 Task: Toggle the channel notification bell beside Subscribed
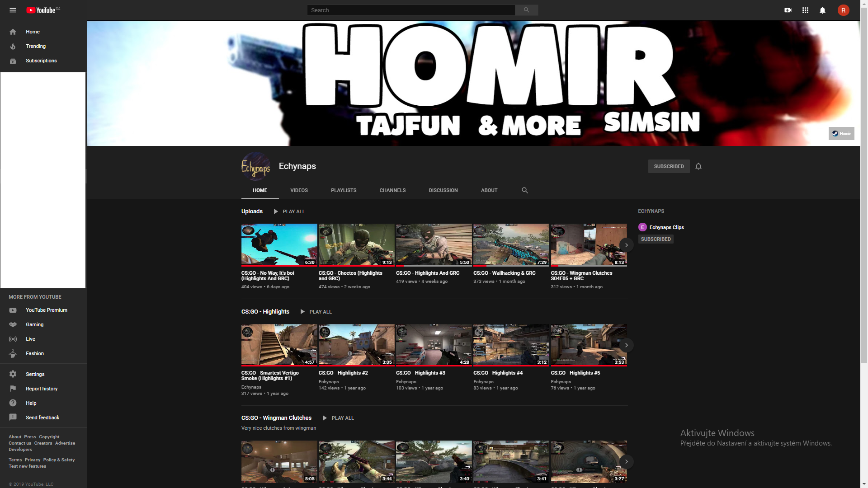point(698,166)
